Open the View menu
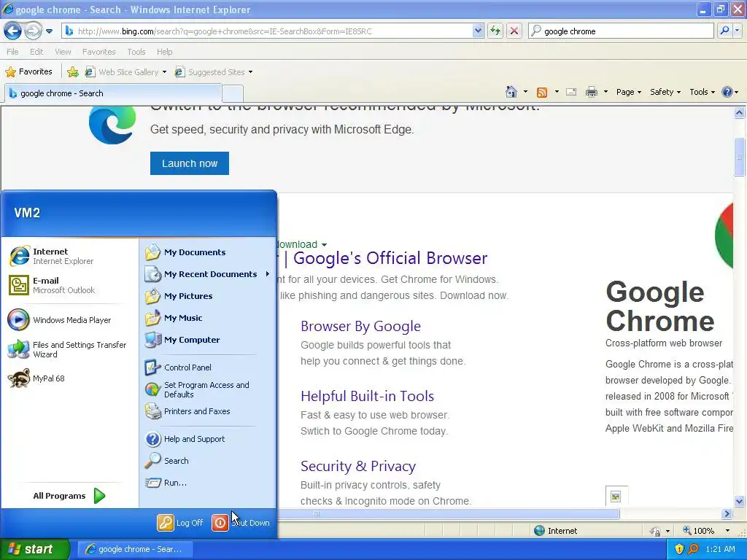 pos(63,52)
